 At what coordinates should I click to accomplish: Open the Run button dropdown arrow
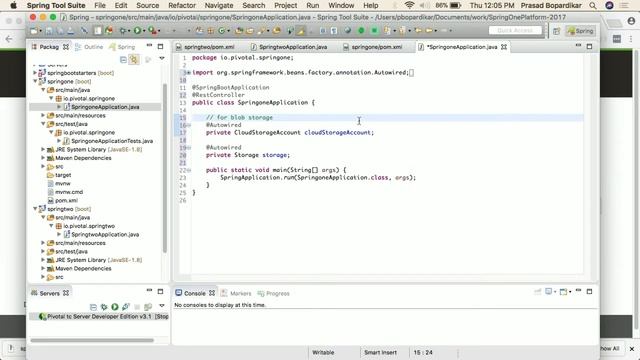144,31
